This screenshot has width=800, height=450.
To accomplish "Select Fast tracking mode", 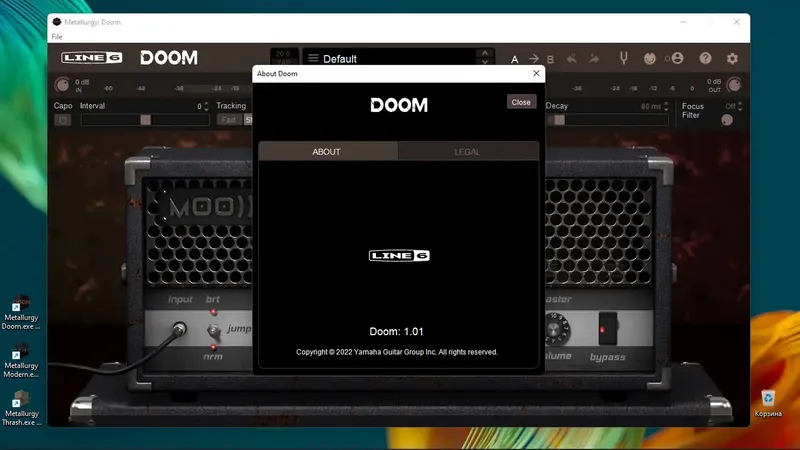I will coord(229,120).
